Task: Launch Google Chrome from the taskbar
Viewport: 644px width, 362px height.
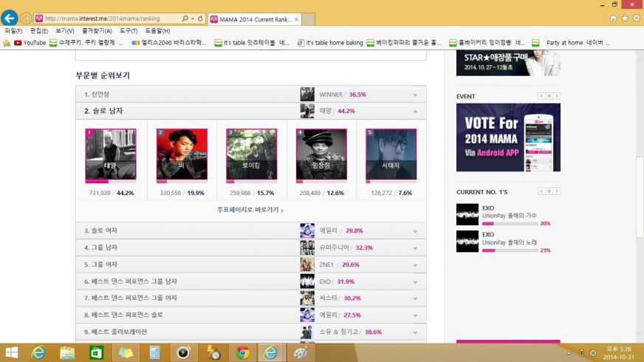Action: 242,352
